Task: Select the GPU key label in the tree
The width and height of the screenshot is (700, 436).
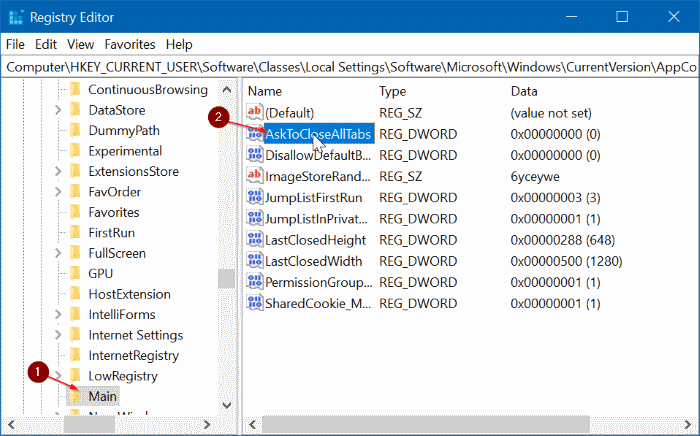Action: 100,274
